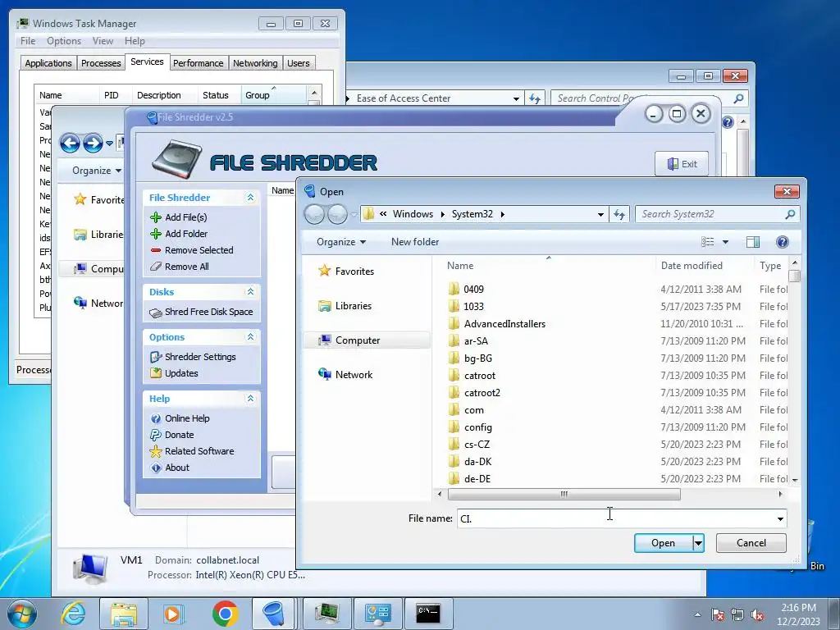
Task: Select the de-DE folder
Action: [477, 479]
